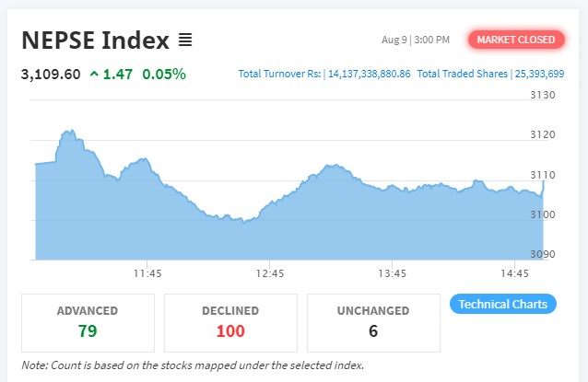588x382 pixels.
Task: Click the MARKET CLOSED status badge
Action: (x=516, y=40)
